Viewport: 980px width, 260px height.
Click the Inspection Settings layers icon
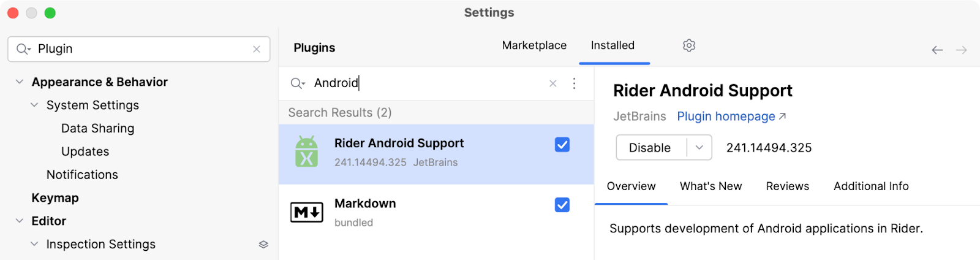click(x=263, y=244)
